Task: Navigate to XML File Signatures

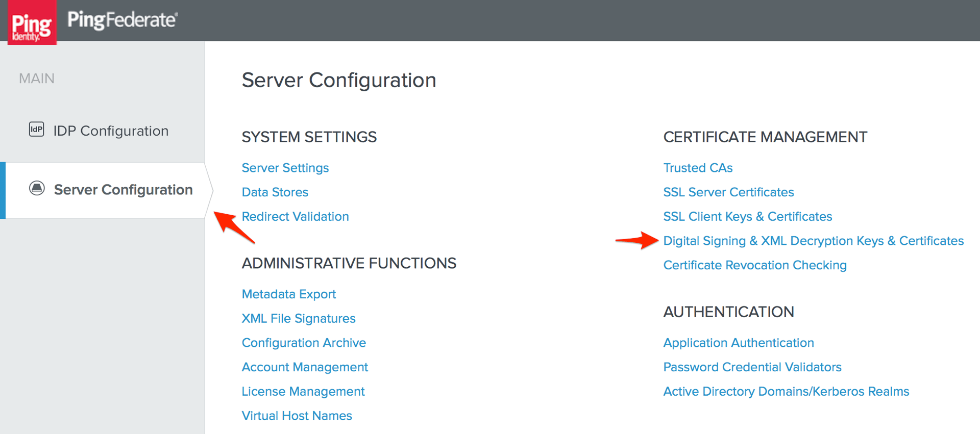Action: (x=298, y=319)
